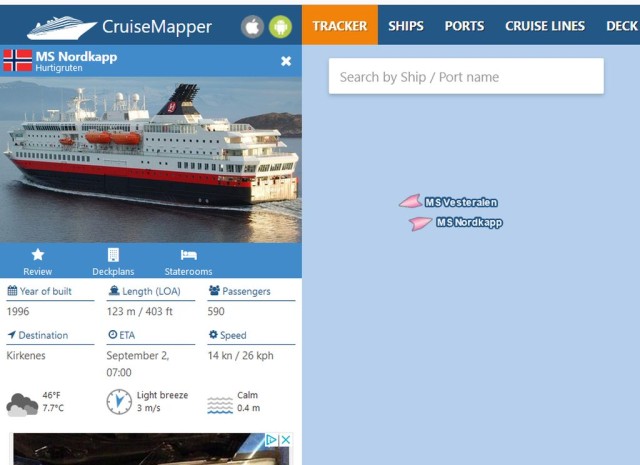Open Staterooms via the bed icon

coord(189,255)
